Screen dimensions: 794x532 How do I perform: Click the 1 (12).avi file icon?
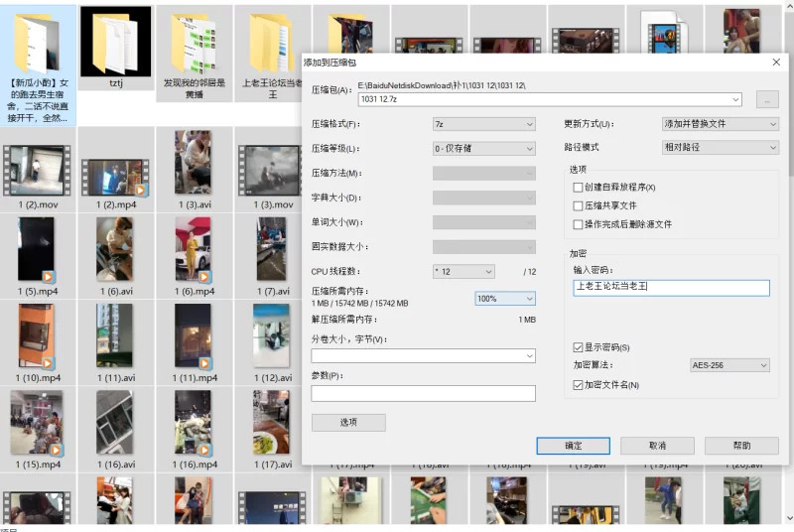pyautogui.click(x=271, y=336)
